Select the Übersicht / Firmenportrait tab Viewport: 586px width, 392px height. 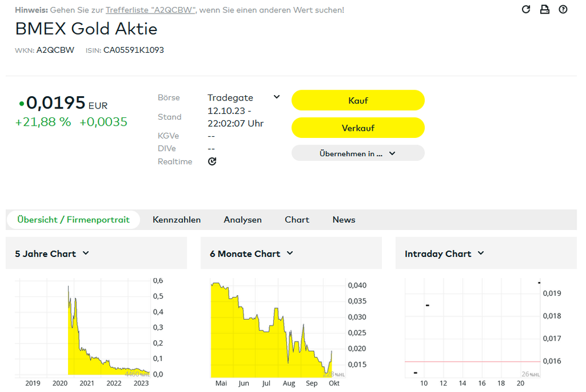(x=73, y=219)
